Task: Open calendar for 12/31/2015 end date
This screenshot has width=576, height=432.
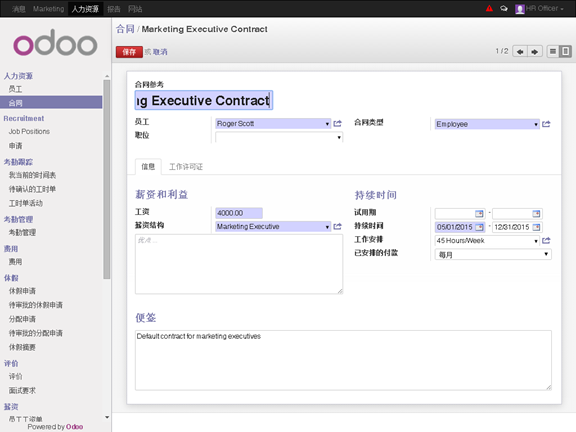Action: click(536, 227)
